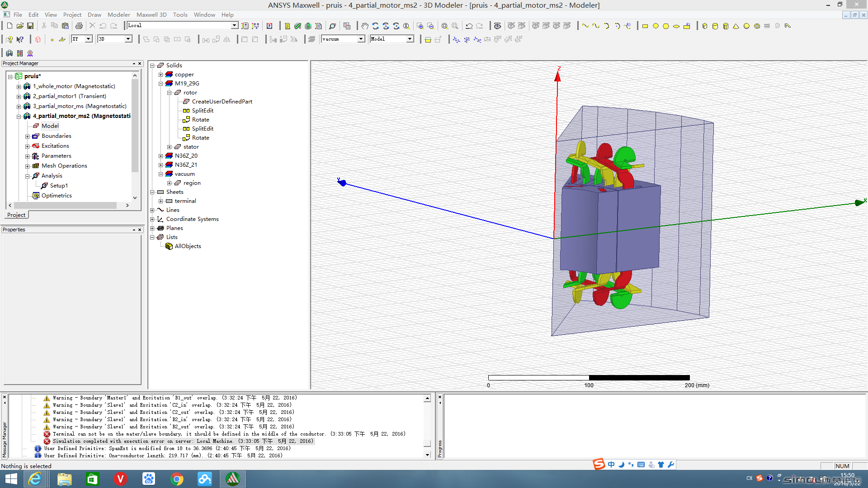Toggle object visibility with the eye icon
This screenshot has width=868, height=488.
497,26
